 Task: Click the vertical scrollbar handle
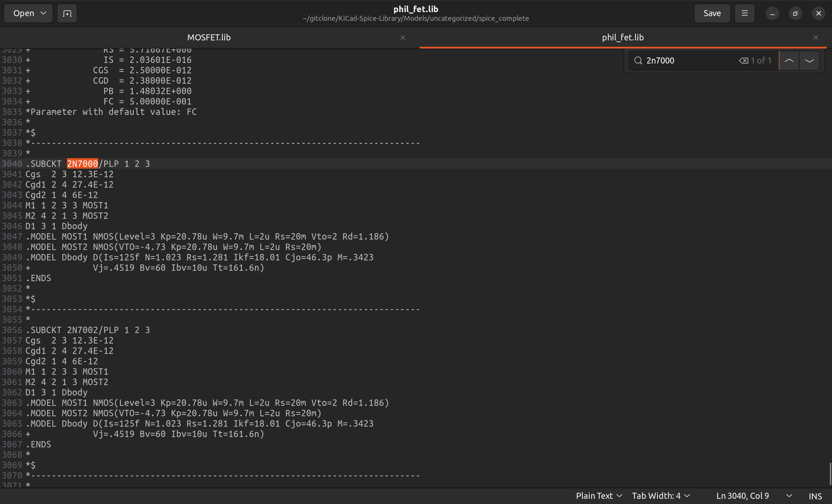coord(830,474)
